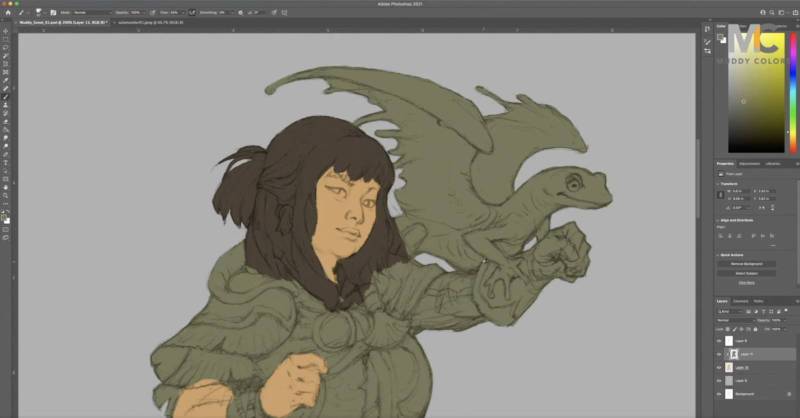Select the Pen tool
Image resolution: width=800 pixels, height=418 pixels.
pyautogui.click(x=6, y=154)
